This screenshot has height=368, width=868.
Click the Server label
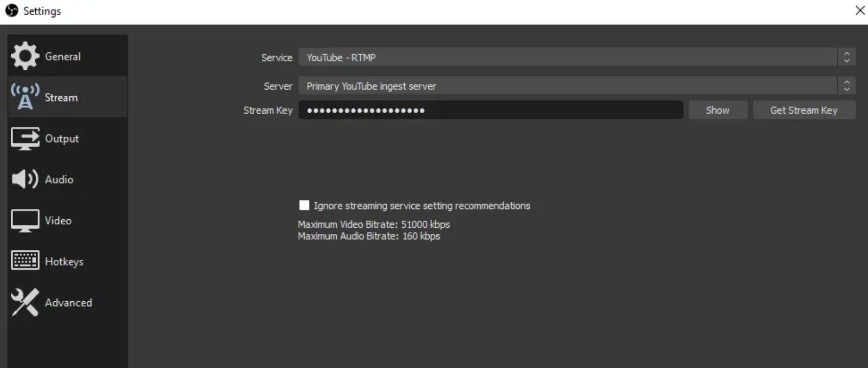point(278,86)
